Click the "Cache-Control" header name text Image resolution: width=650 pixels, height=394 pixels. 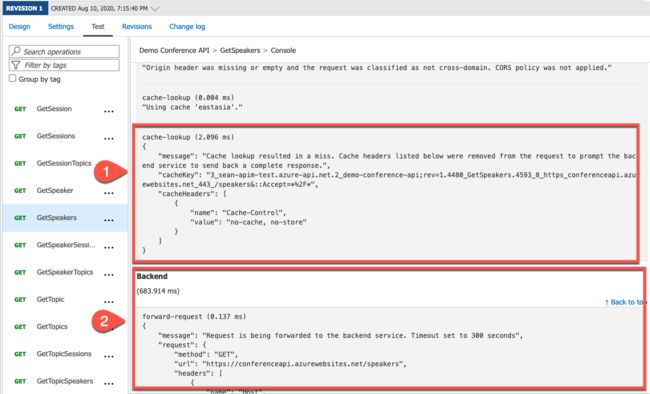(252, 212)
